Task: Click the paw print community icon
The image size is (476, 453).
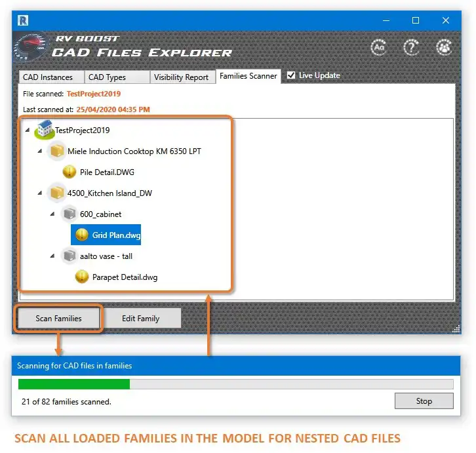Action: [x=444, y=47]
